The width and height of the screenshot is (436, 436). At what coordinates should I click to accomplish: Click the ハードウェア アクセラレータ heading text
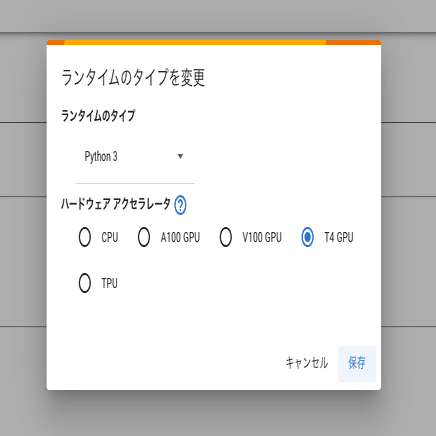coord(116,204)
